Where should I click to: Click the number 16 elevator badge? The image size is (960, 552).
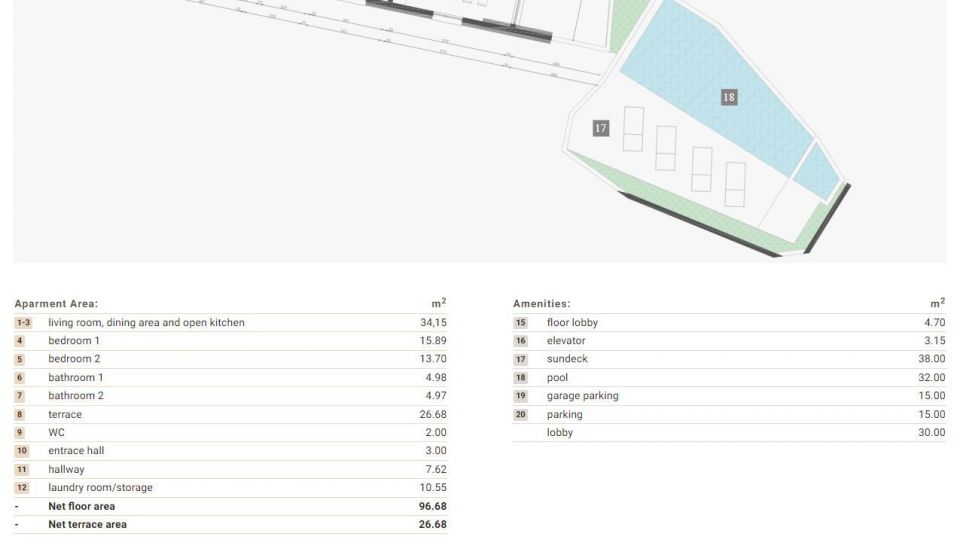click(x=520, y=341)
